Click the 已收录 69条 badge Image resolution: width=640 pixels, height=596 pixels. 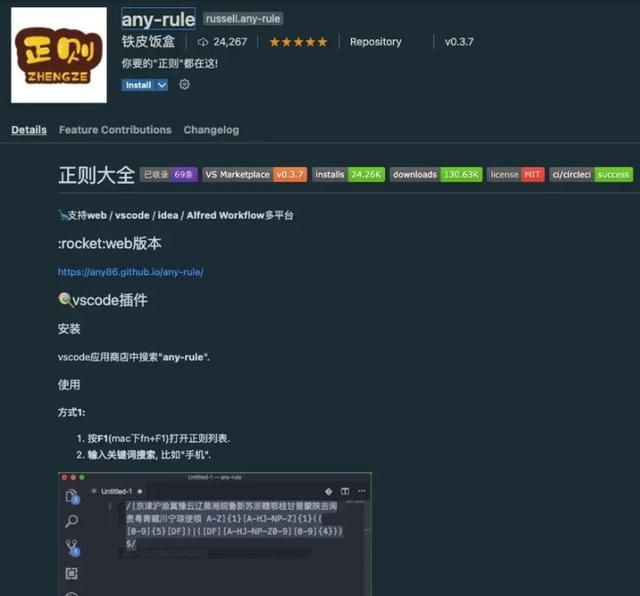click(x=169, y=175)
